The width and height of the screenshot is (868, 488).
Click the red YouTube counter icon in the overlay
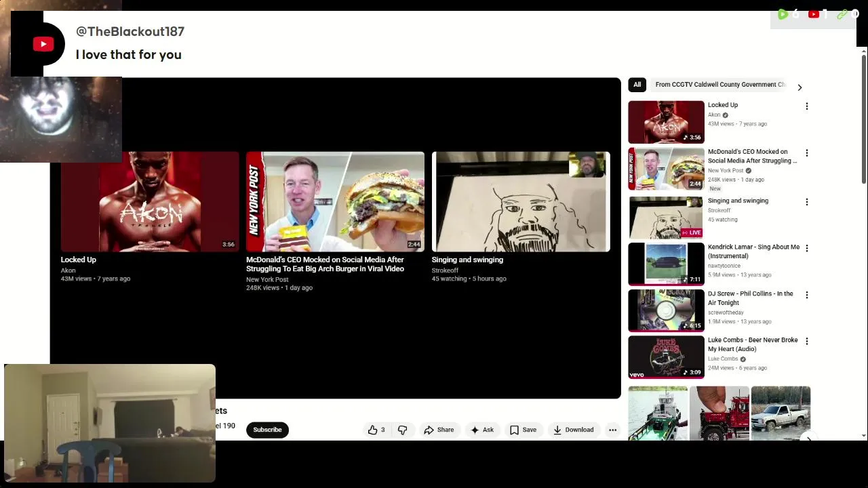[x=814, y=14]
